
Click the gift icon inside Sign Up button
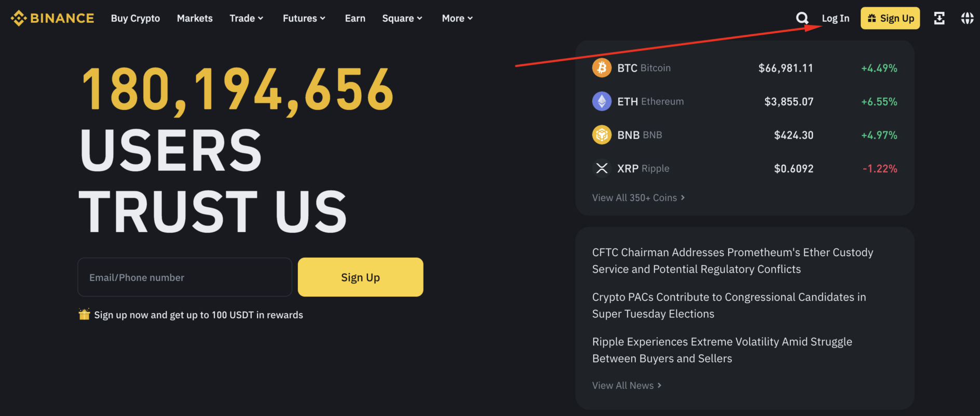coord(872,18)
